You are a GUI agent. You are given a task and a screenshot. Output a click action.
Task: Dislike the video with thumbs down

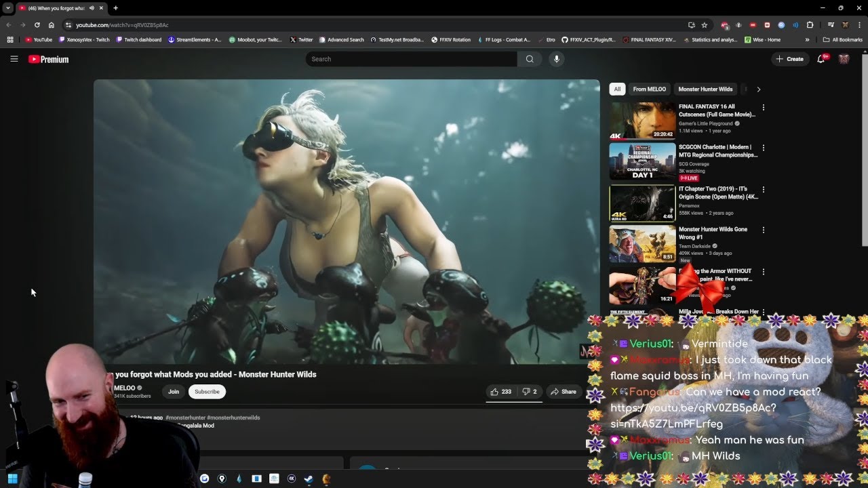pyautogui.click(x=530, y=392)
